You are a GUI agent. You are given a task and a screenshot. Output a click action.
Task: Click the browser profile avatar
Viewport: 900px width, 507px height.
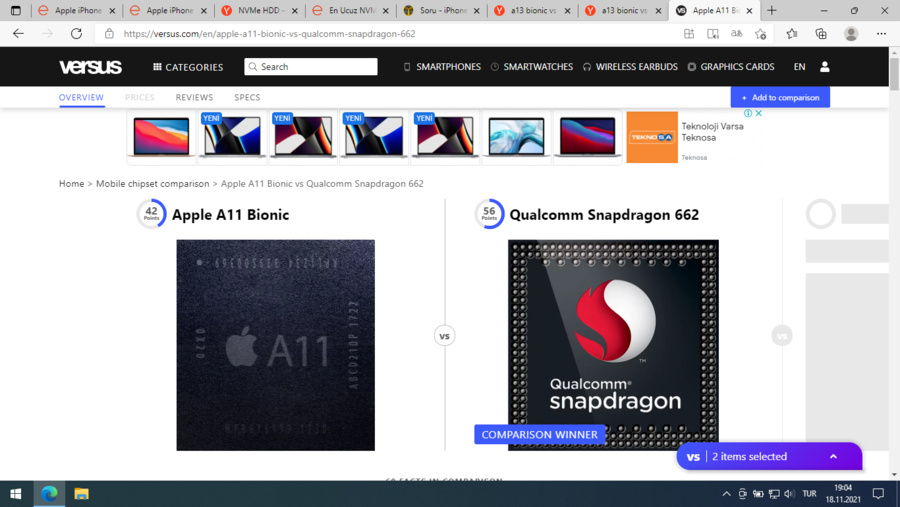851,34
